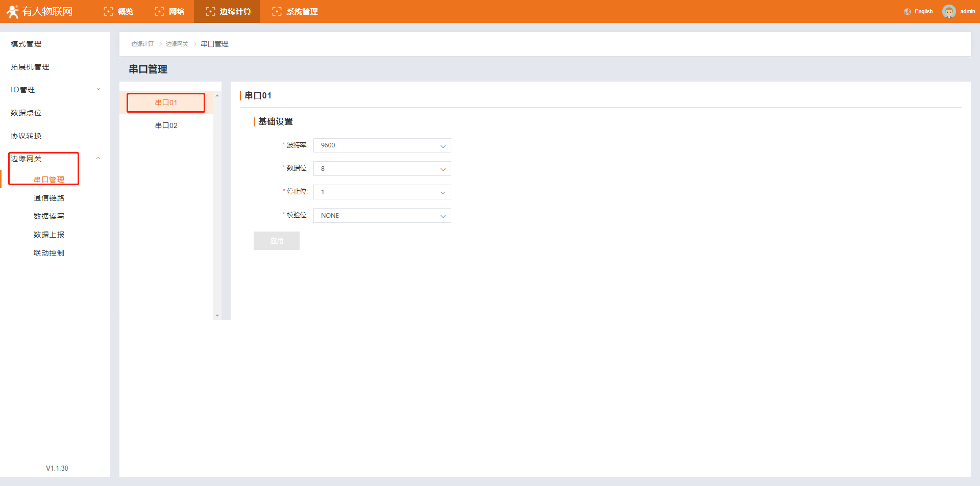Click the admin user avatar icon

pyautogui.click(x=948, y=11)
